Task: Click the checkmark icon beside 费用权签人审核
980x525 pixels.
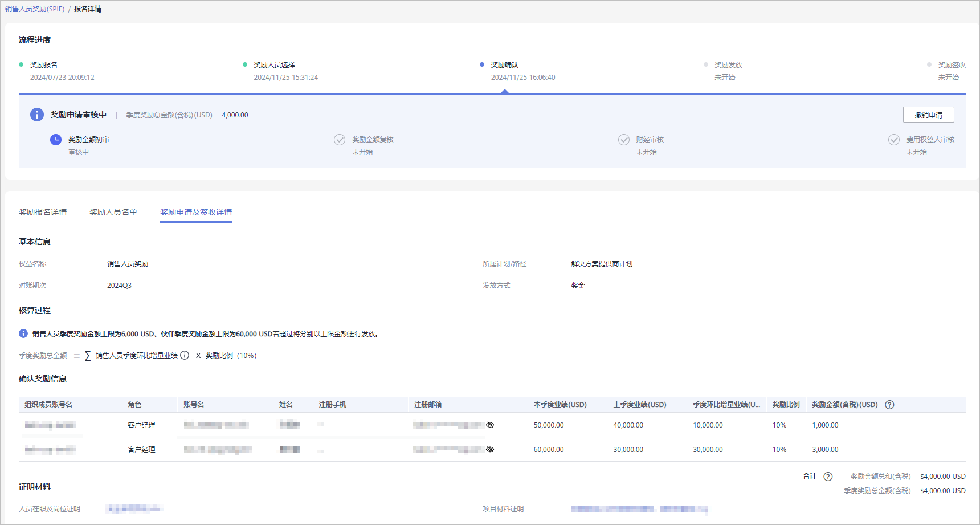Action: pos(894,140)
